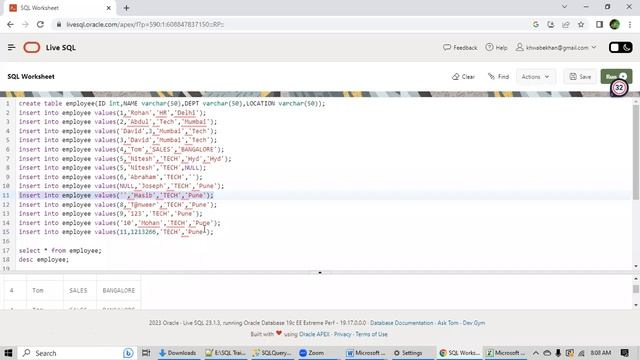Open the Ask Tom footer link
Image resolution: width=640 pixels, height=360 pixels.
448,323
